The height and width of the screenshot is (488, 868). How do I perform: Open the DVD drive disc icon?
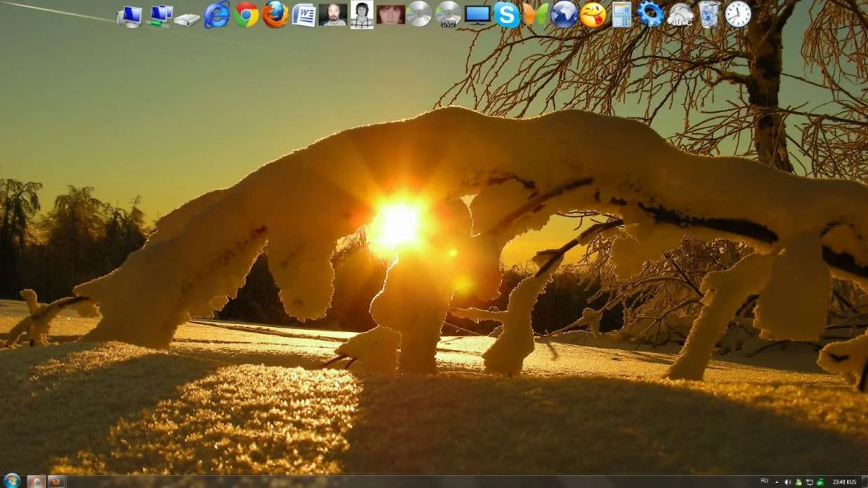(449, 15)
